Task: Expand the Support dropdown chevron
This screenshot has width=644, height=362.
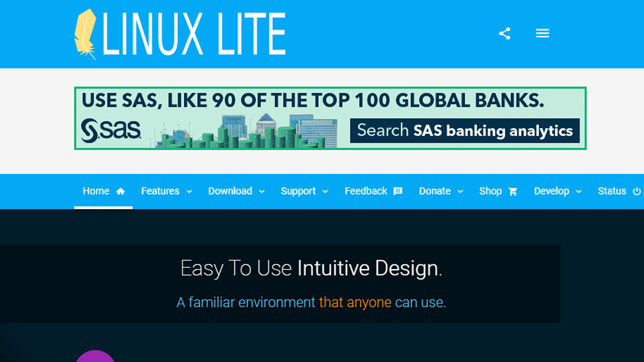Action: (x=325, y=191)
